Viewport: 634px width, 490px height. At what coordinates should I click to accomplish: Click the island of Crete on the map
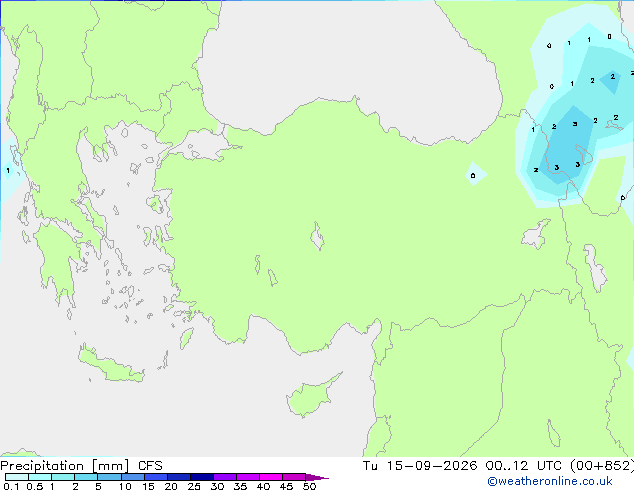click(x=110, y=365)
